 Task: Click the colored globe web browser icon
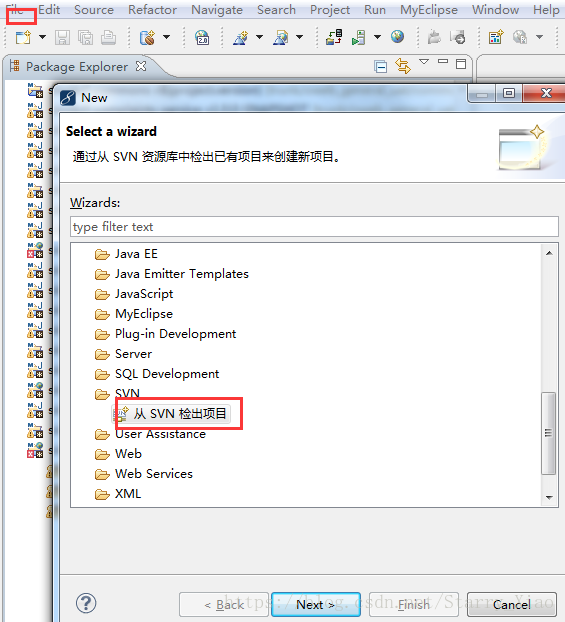[397, 37]
